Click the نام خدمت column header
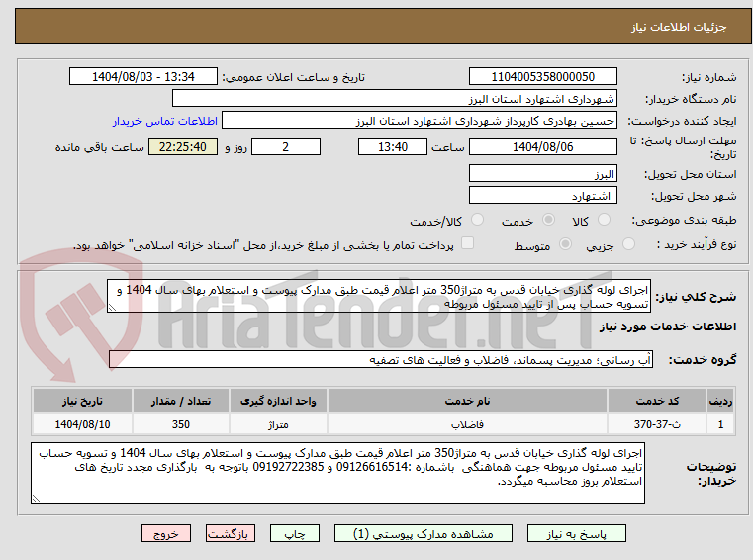The height and width of the screenshot is (560, 753). pos(467,401)
